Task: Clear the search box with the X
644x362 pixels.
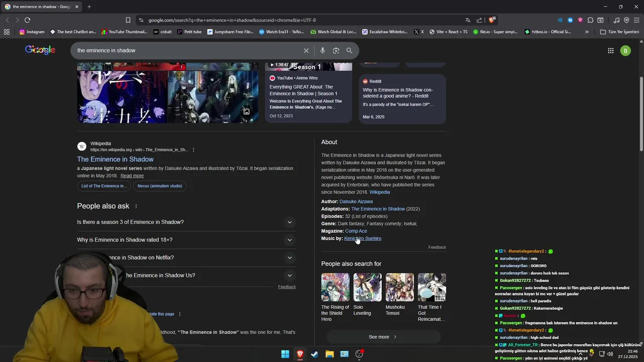Action: click(306, 50)
